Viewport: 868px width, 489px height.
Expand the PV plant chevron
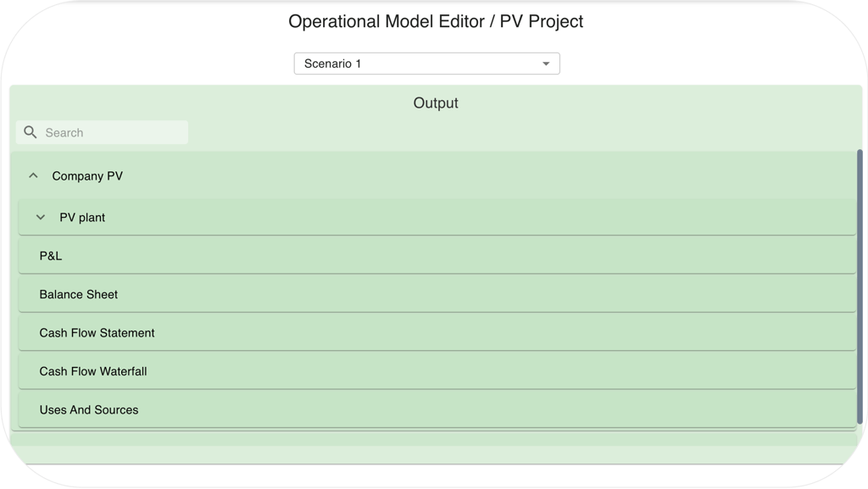click(41, 218)
